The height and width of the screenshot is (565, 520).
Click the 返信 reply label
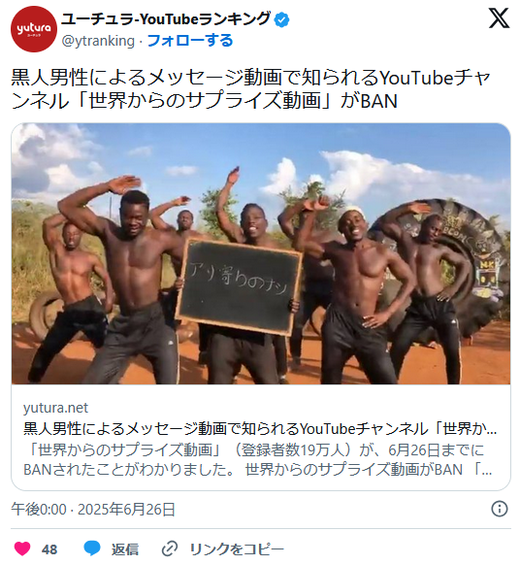(x=125, y=549)
